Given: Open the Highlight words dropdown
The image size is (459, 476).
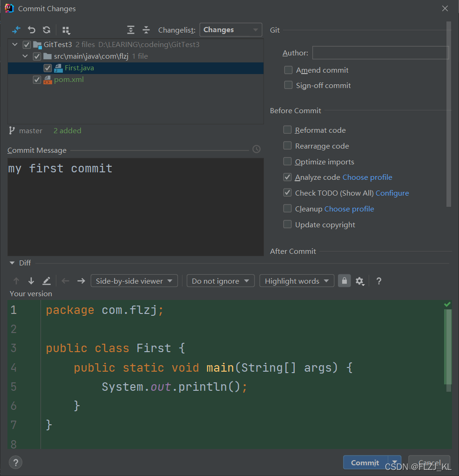Looking at the screenshot, I should pos(297,281).
